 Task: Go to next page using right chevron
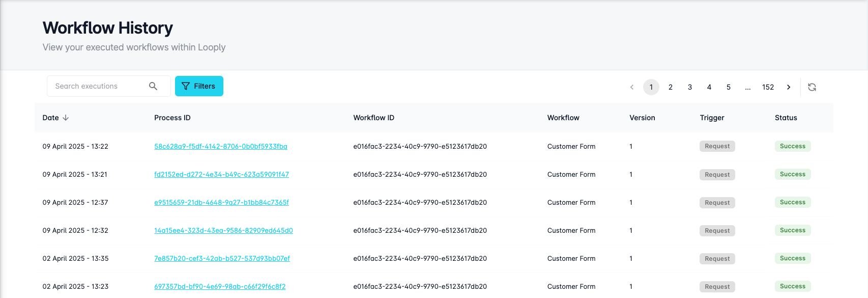(x=789, y=87)
